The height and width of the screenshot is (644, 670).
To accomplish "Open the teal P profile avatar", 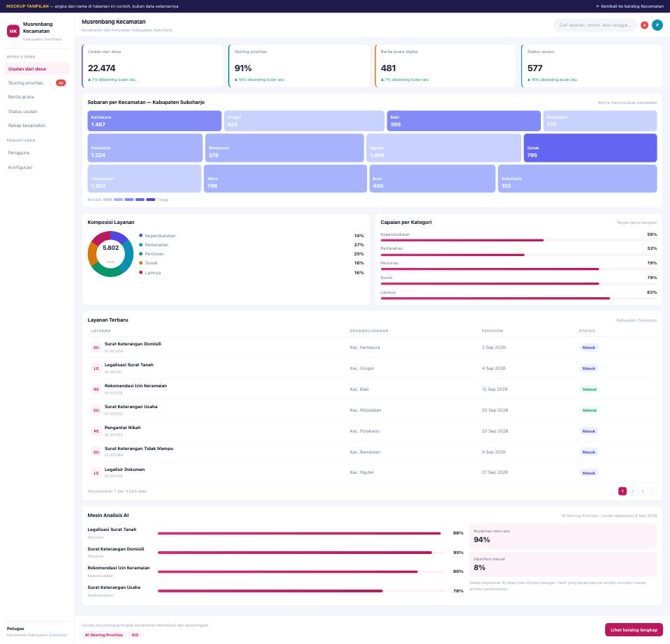I will pyautogui.click(x=657, y=25).
